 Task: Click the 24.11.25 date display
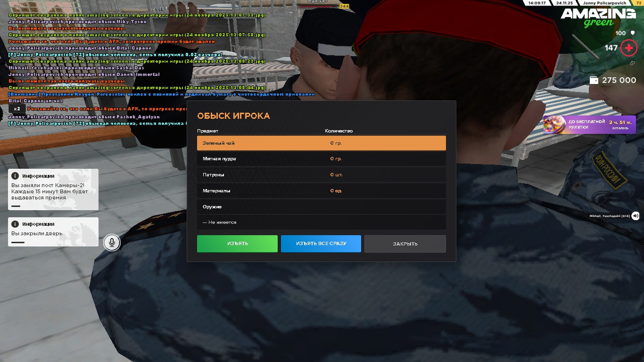tap(565, 3)
